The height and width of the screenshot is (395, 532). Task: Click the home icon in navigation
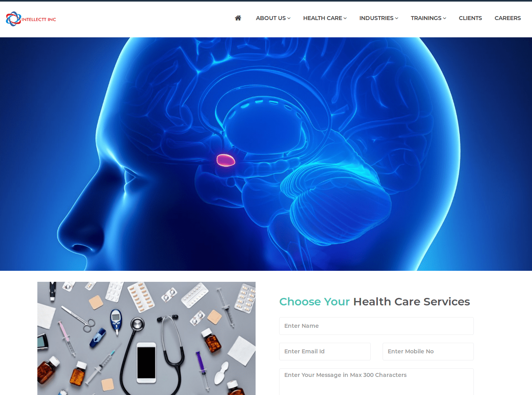pyautogui.click(x=238, y=18)
